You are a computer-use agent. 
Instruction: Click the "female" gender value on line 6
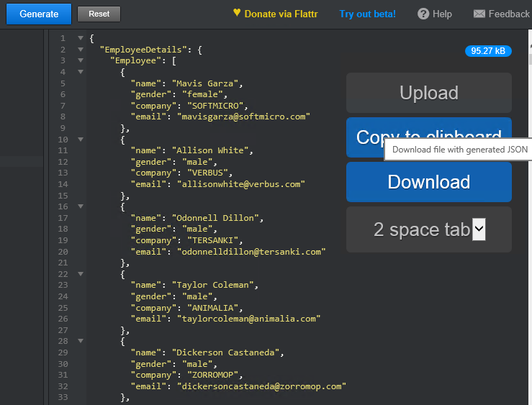(202, 94)
